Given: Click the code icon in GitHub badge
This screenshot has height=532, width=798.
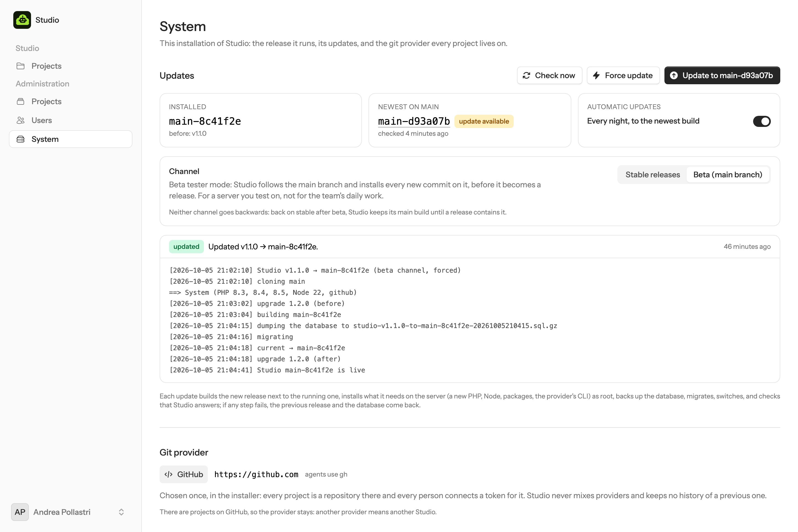Looking at the screenshot, I should pos(169,474).
